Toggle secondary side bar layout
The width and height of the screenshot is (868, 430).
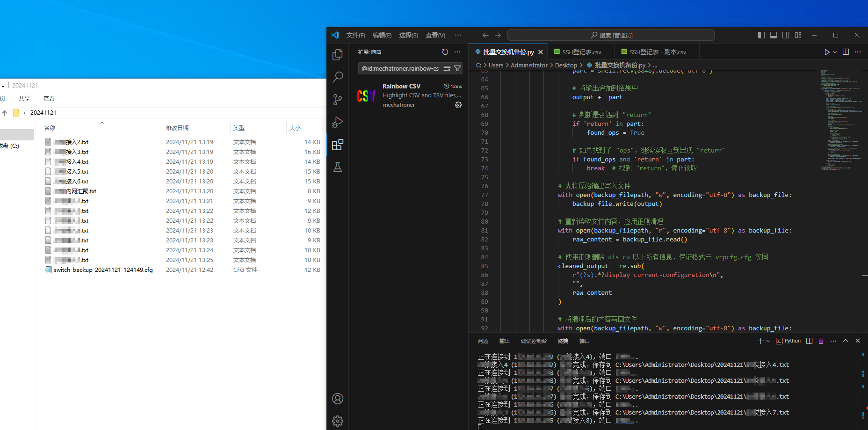(786, 35)
